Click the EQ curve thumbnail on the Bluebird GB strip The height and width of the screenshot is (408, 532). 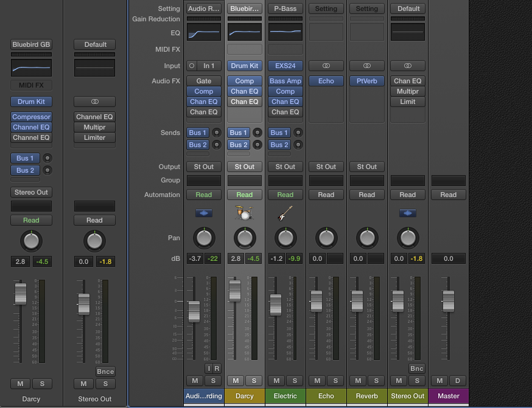(31, 67)
